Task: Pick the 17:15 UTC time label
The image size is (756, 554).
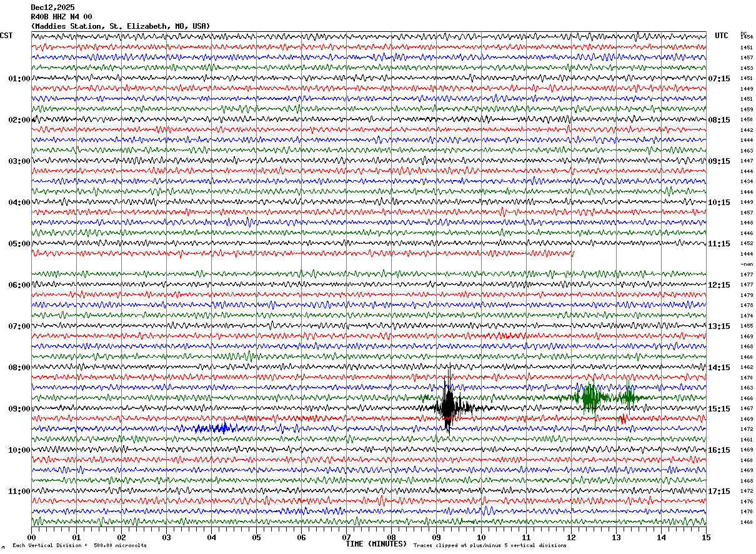Action: pos(719,491)
